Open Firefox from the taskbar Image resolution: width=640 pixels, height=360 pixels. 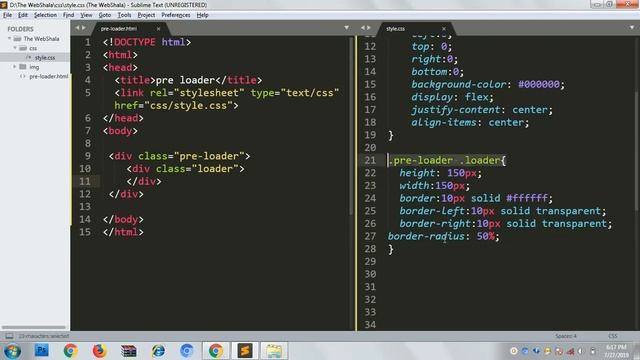pos(99,351)
